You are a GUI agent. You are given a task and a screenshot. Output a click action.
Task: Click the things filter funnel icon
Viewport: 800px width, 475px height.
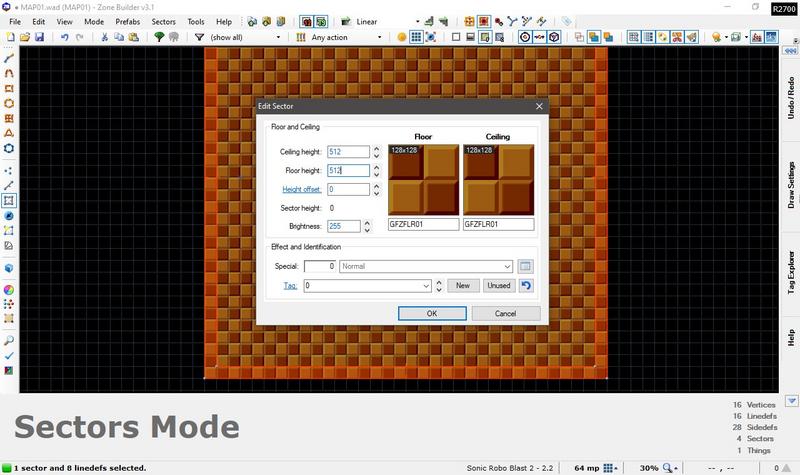(x=199, y=37)
